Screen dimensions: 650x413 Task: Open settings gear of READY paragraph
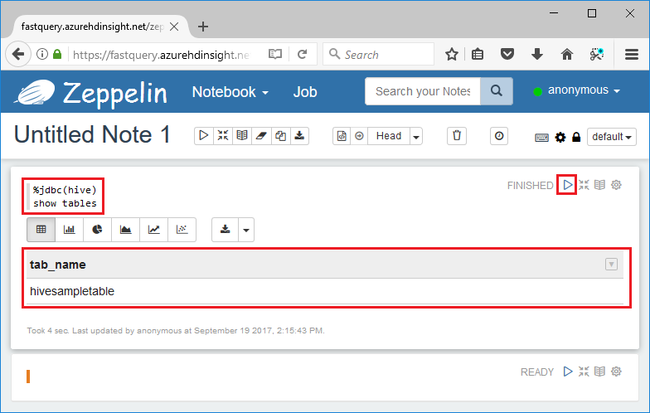(616, 372)
